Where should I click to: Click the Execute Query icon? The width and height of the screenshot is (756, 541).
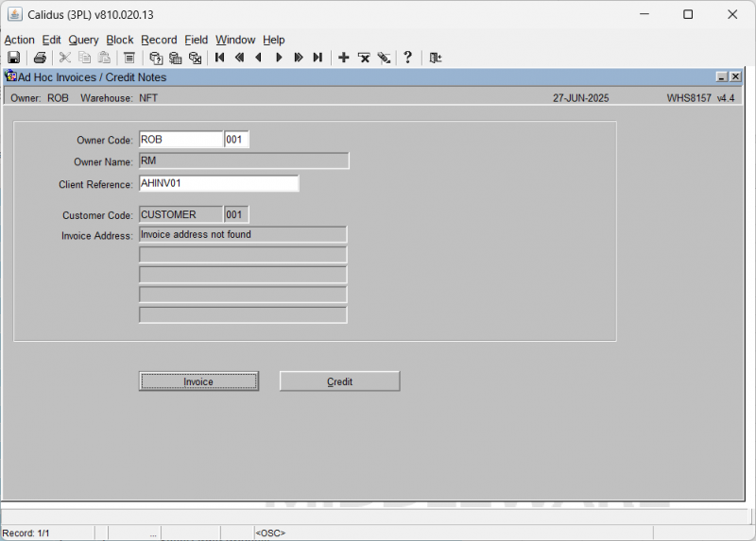[x=176, y=58]
